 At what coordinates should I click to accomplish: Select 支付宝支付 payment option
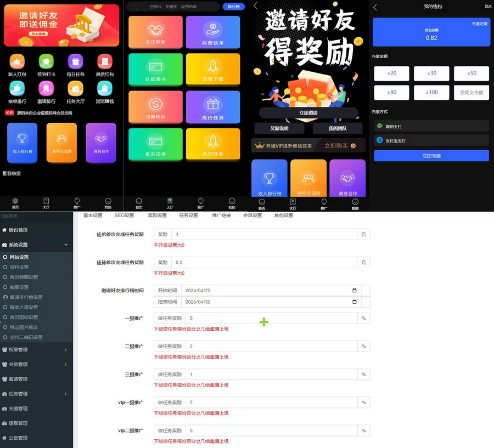click(x=432, y=139)
